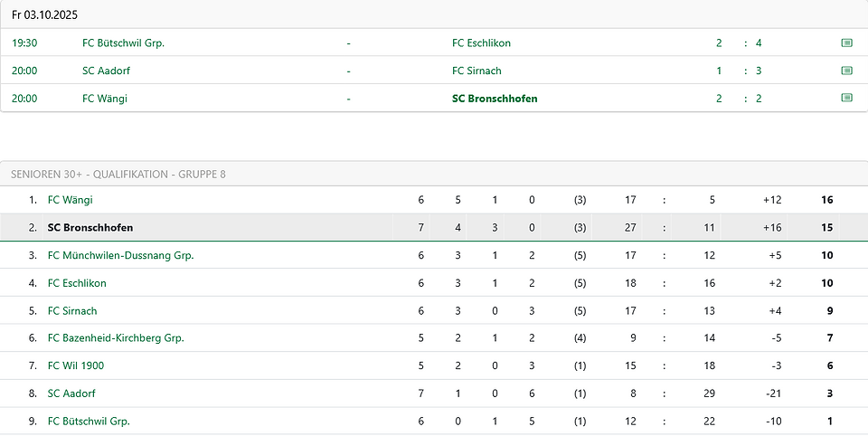Open match report icon for Bütschwil vs Eschlikon
The width and height of the screenshot is (868, 436).
846,43
